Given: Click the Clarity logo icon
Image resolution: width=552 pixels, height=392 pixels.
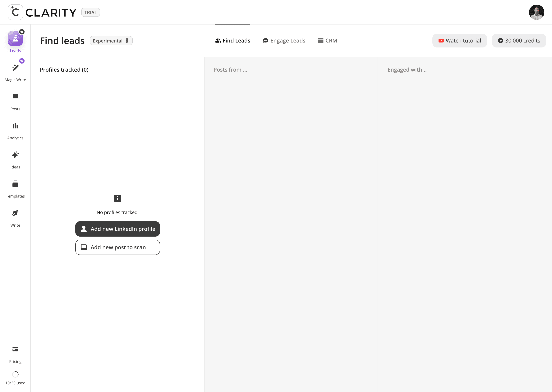Looking at the screenshot, I should coord(15,12).
